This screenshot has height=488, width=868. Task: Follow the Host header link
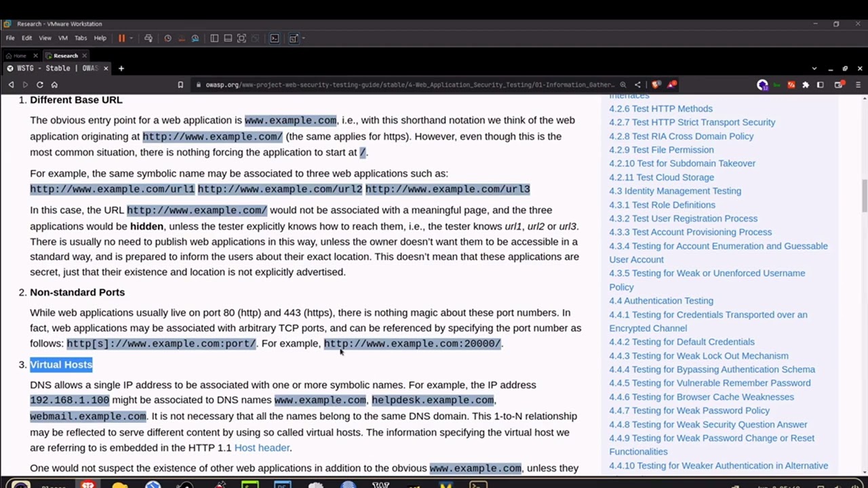[x=262, y=447]
